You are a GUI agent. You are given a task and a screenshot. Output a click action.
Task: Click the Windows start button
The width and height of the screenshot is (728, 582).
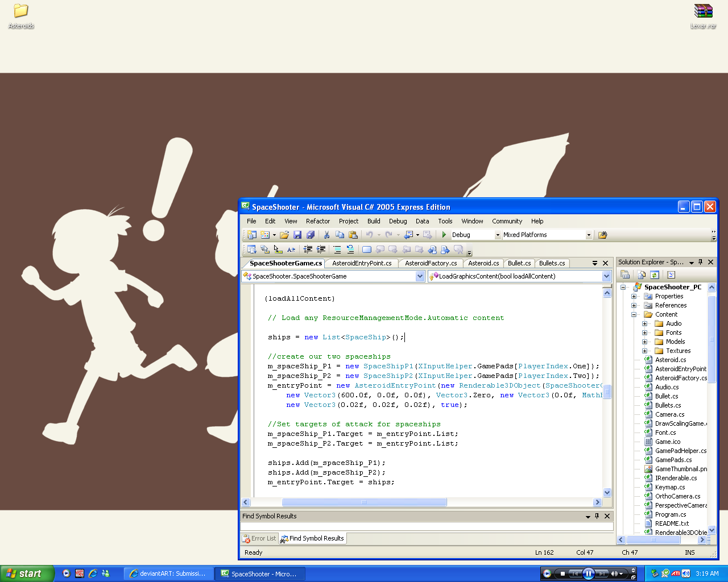27,573
